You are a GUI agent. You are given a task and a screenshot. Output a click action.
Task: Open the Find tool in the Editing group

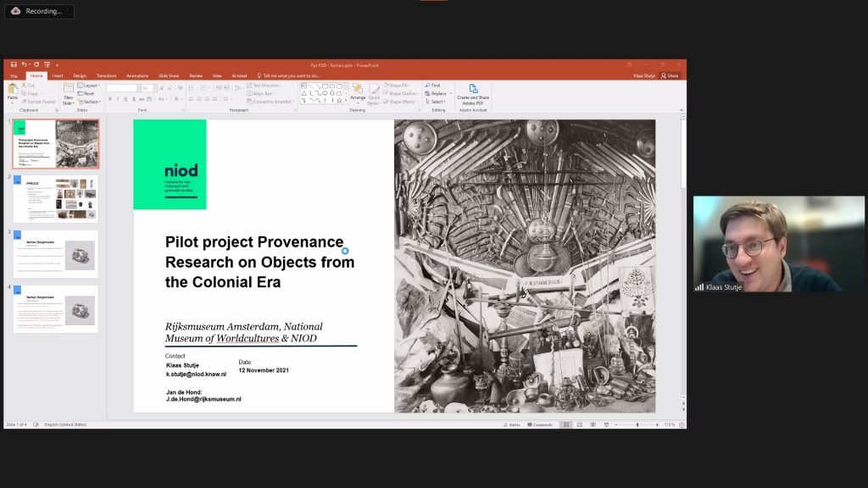tap(435, 86)
